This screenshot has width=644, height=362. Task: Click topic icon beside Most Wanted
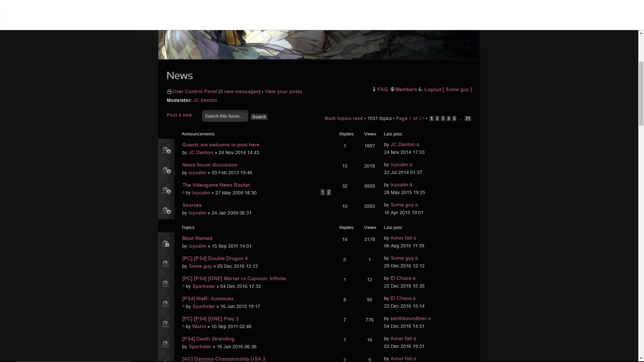coord(166,242)
